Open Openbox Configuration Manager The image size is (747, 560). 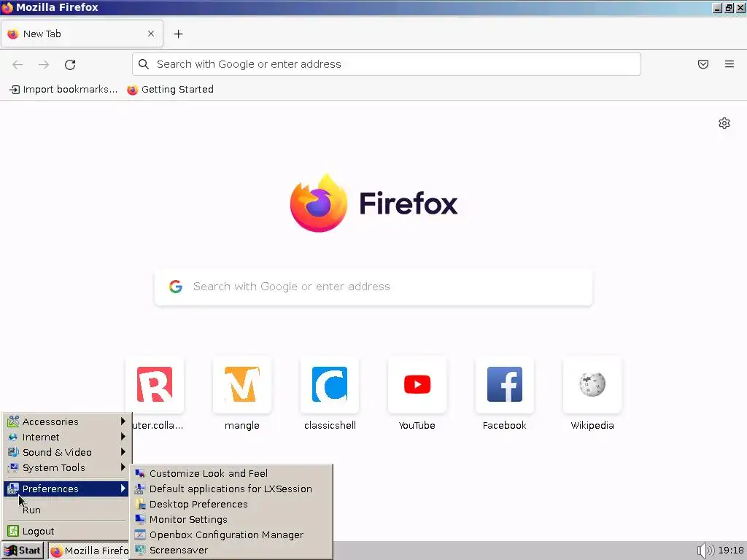(231, 534)
